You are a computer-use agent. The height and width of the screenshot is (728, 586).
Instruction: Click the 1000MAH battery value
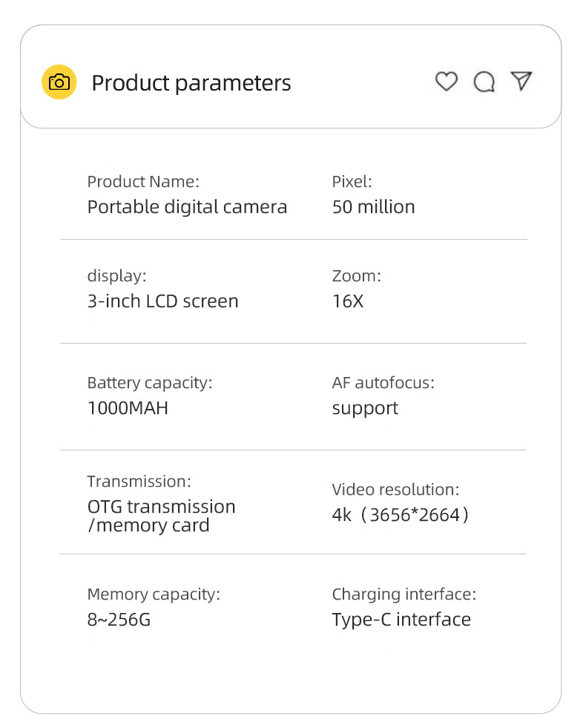tap(128, 408)
